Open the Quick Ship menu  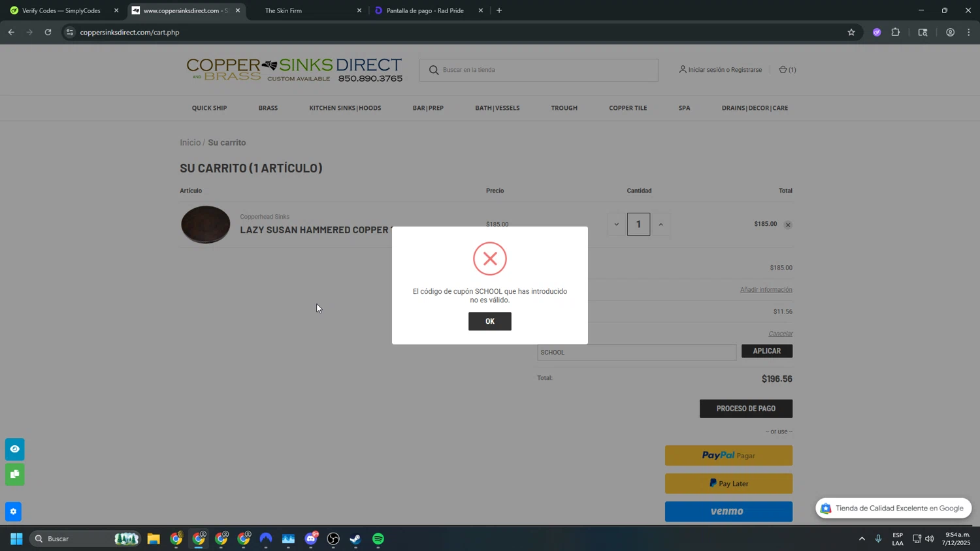click(x=209, y=108)
